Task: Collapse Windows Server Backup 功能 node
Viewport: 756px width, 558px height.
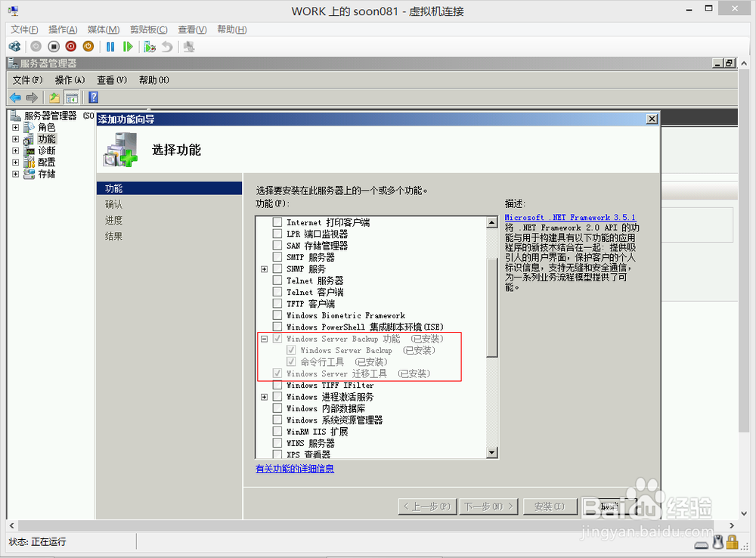Action: pyautogui.click(x=264, y=339)
